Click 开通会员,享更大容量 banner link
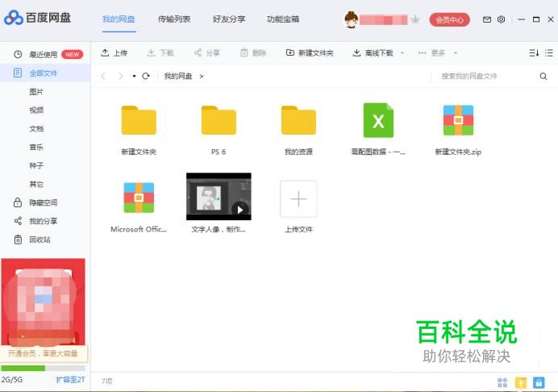Viewport: 558px width, 392px height. [x=43, y=353]
